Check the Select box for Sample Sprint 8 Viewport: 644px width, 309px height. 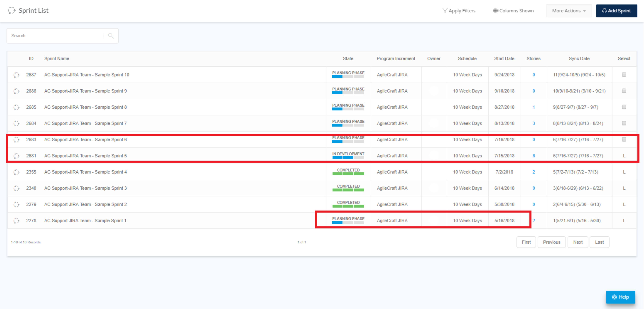pos(624,107)
